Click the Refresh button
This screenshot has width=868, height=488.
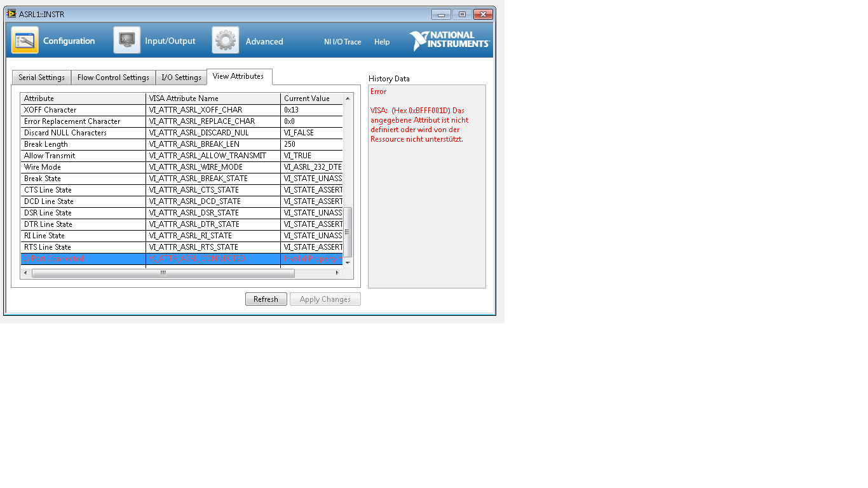coord(266,299)
